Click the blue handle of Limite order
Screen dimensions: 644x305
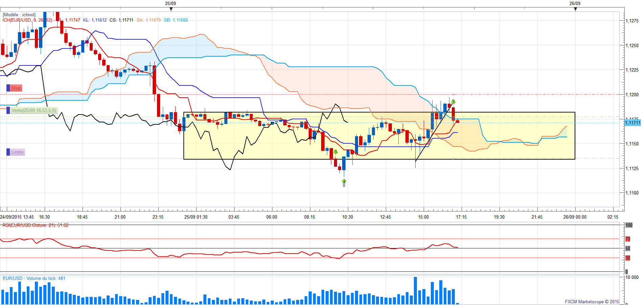click(x=8, y=152)
